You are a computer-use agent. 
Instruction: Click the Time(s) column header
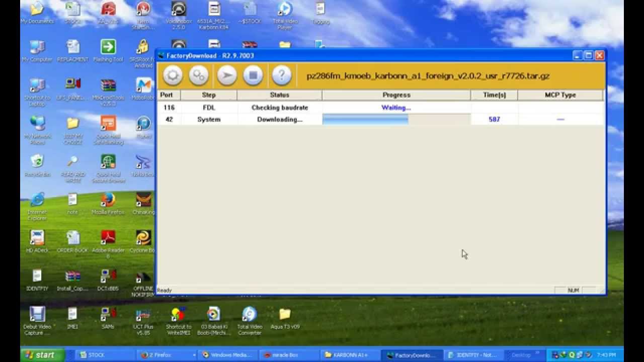click(x=494, y=95)
